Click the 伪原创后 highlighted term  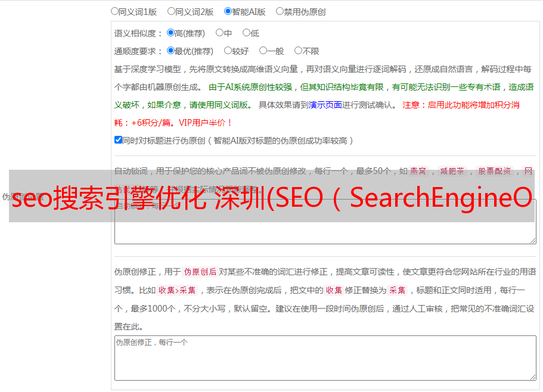pos(200,272)
